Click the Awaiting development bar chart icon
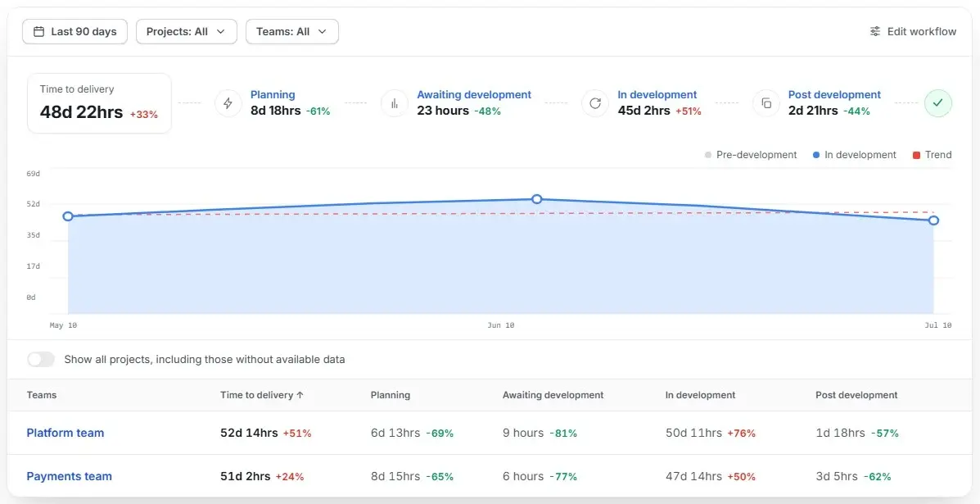This screenshot has width=980, height=504. tap(395, 103)
